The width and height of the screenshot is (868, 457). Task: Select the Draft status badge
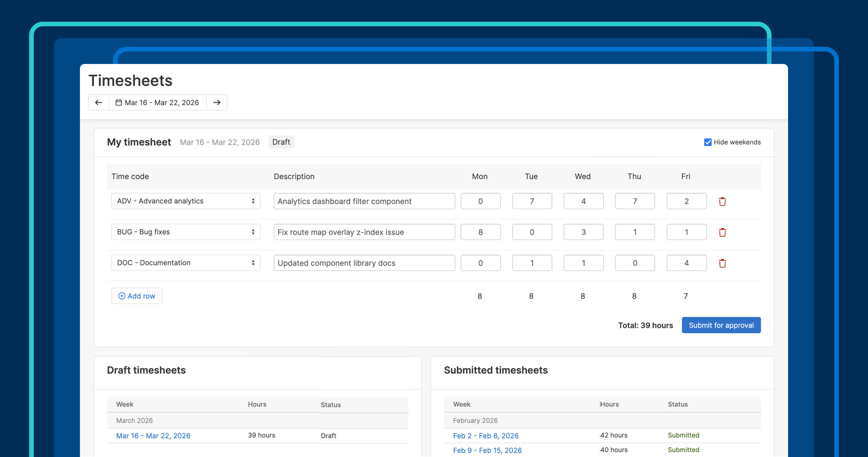tap(281, 142)
